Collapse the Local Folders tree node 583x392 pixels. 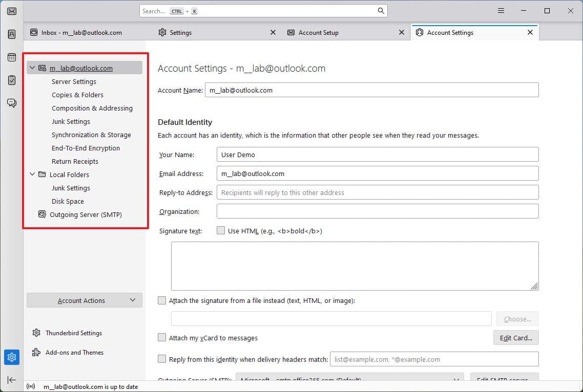tap(33, 175)
